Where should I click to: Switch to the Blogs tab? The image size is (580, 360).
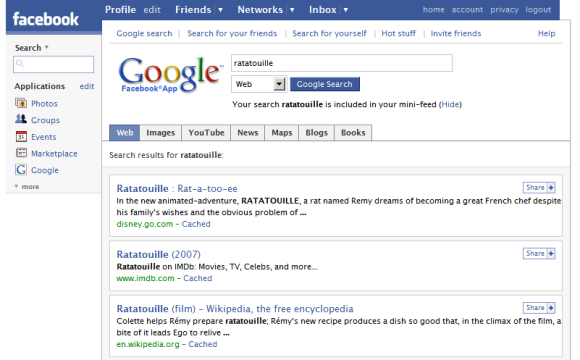(317, 133)
